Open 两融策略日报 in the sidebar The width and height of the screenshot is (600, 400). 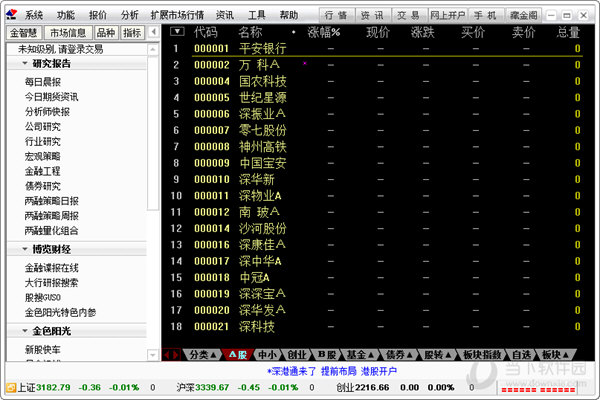[51, 201]
